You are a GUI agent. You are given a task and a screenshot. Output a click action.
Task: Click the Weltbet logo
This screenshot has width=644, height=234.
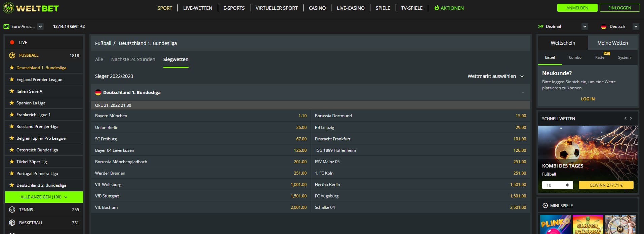pyautogui.click(x=31, y=8)
